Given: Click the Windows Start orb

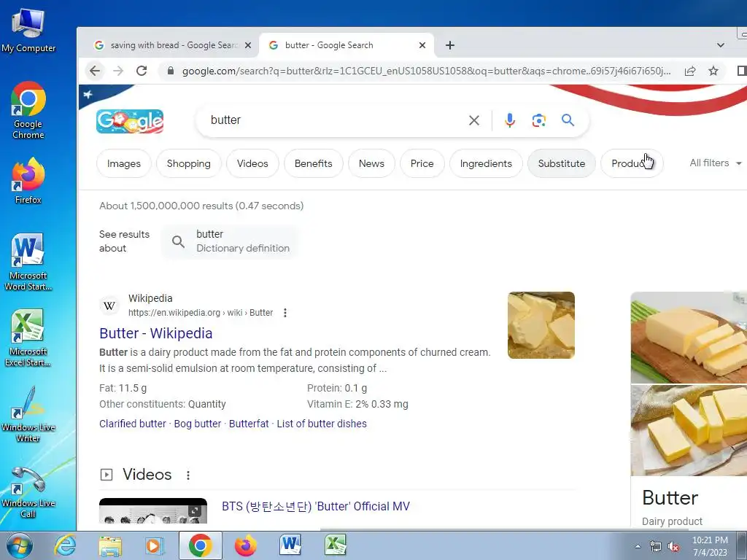Looking at the screenshot, I should [x=20, y=545].
